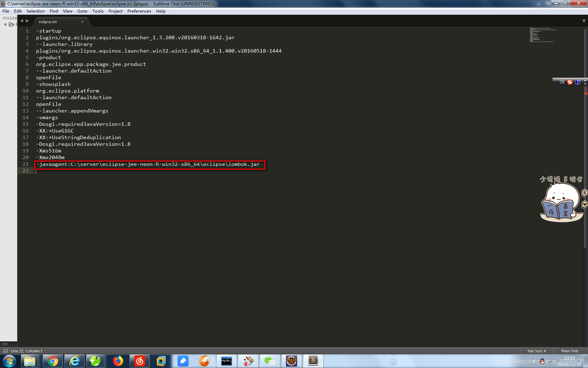Switch to WeChat in taskbar
The width and height of the screenshot is (588, 368).
pos(270,361)
